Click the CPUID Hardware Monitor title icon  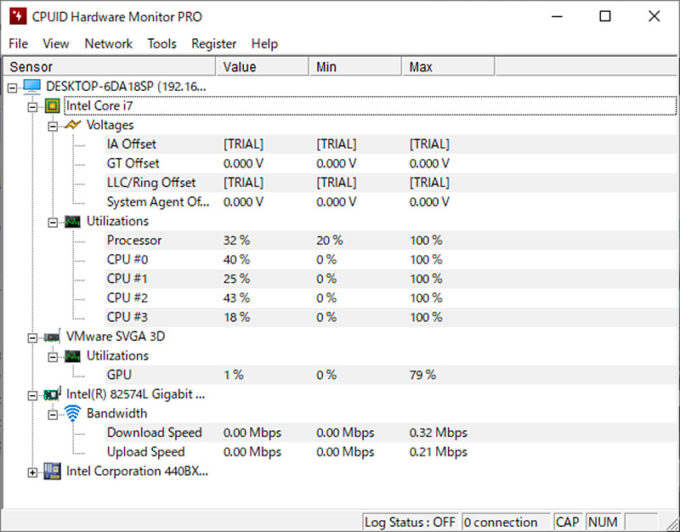(x=17, y=16)
